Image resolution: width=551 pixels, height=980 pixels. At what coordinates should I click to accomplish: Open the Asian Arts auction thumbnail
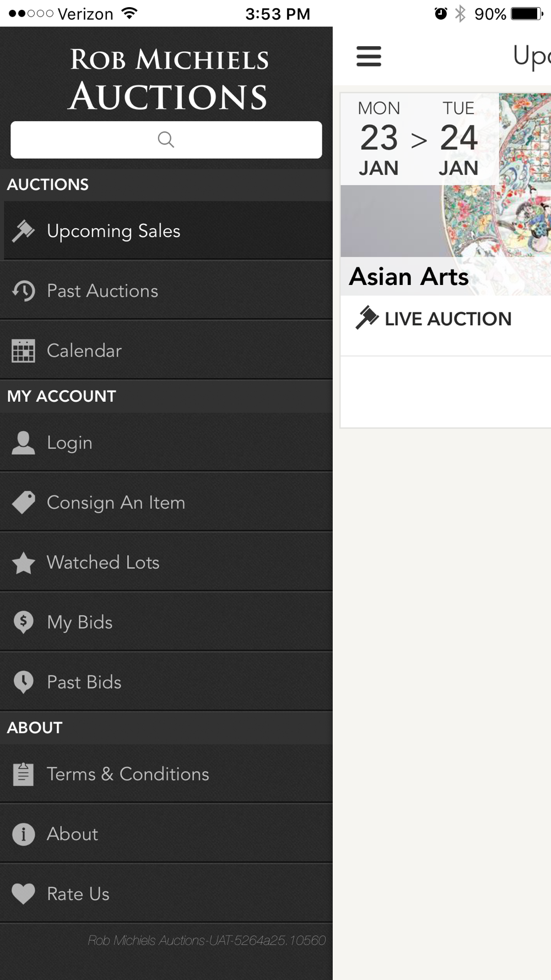pyautogui.click(x=446, y=194)
